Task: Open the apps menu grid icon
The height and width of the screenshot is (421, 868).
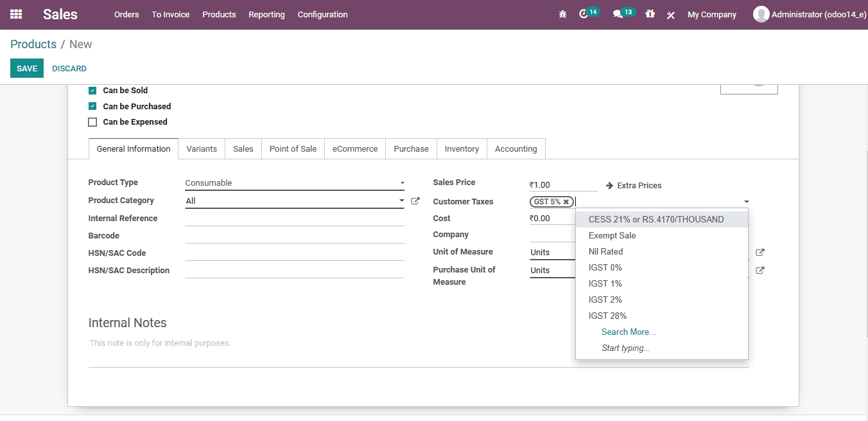Action: pyautogui.click(x=15, y=14)
